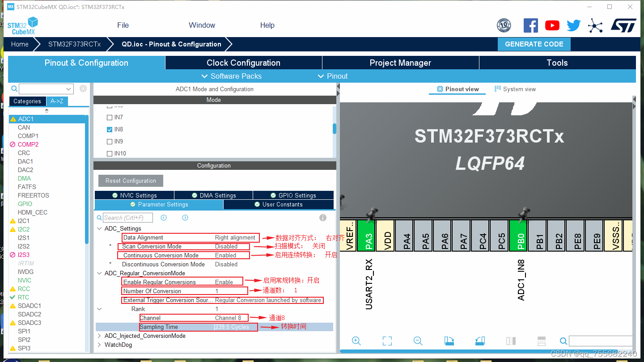
Task: Open the Help menu
Action: coord(267,25)
